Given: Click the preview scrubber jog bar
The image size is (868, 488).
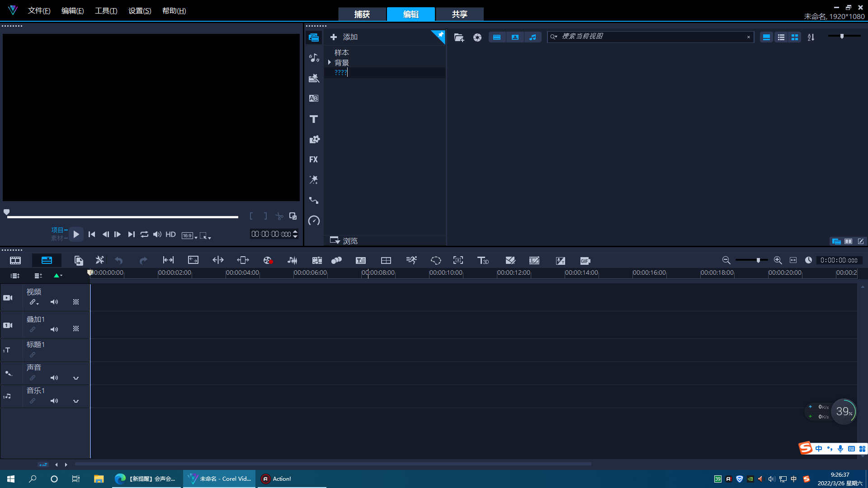Looking at the screenshot, I should [x=123, y=217].
